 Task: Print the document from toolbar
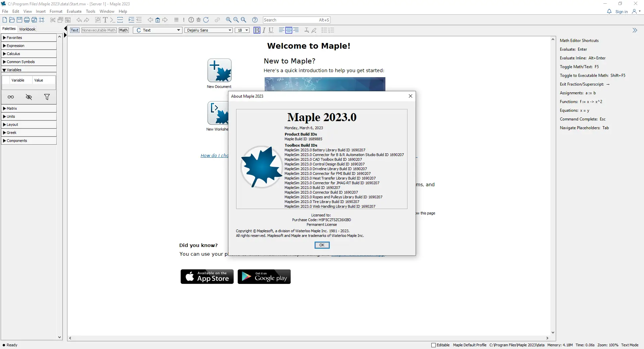(27, 20)
